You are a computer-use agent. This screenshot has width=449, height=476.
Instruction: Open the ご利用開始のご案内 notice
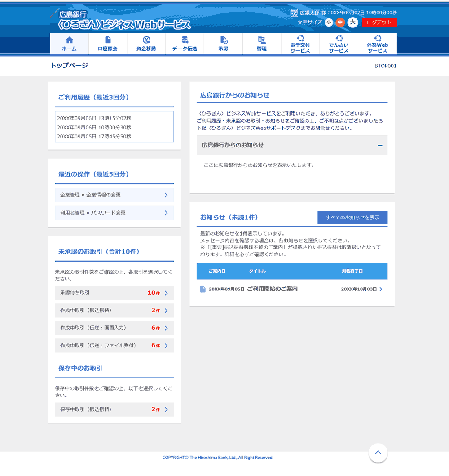click(x=272, y=289)
